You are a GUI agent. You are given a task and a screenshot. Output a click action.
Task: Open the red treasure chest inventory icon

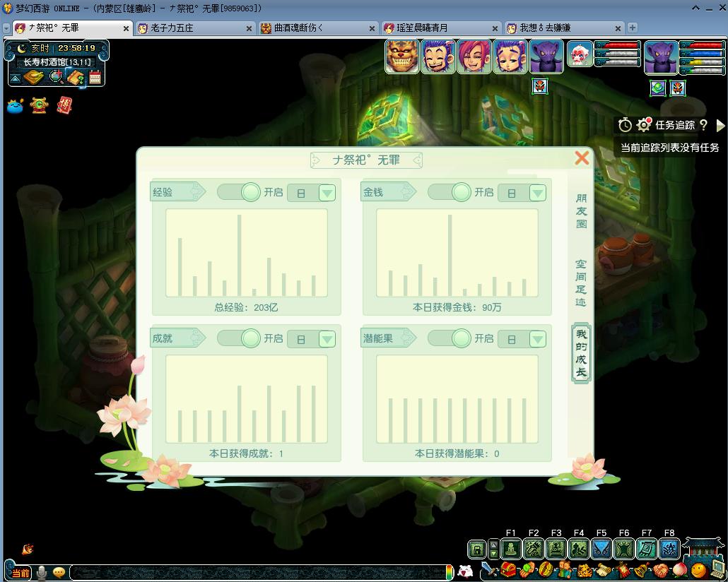508,569
